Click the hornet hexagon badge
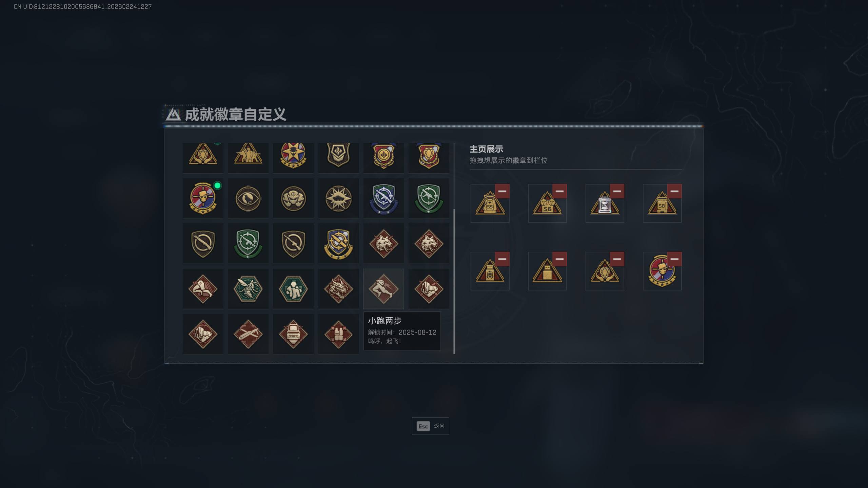 pyautogui.click(x=248, y=289)
